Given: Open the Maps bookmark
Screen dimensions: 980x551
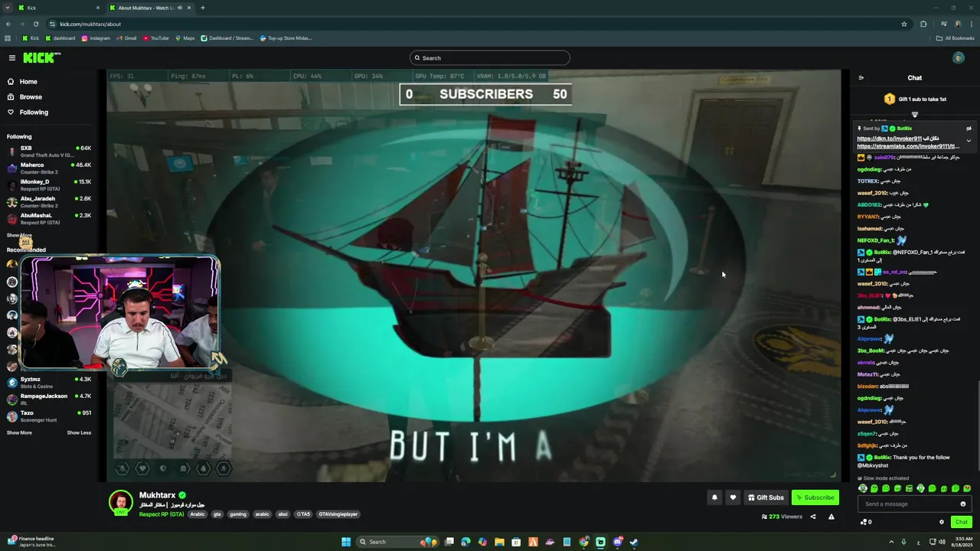Looking at the screenshot, I should [185, 38].
